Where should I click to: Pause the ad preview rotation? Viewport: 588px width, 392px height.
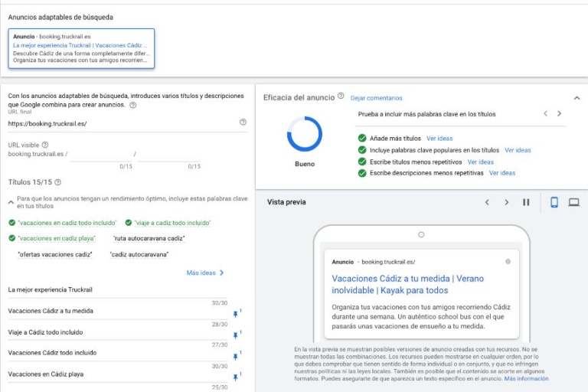[526, 202]
